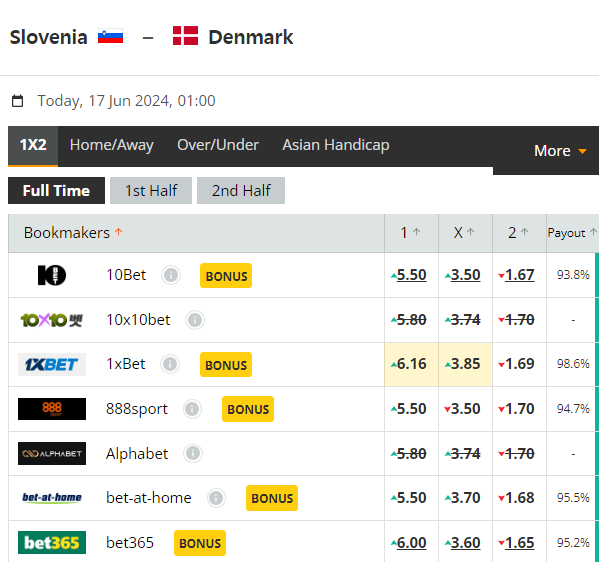Open the info icon beside 10x10bet
The image size is (599, 562).
click(195, 320)
